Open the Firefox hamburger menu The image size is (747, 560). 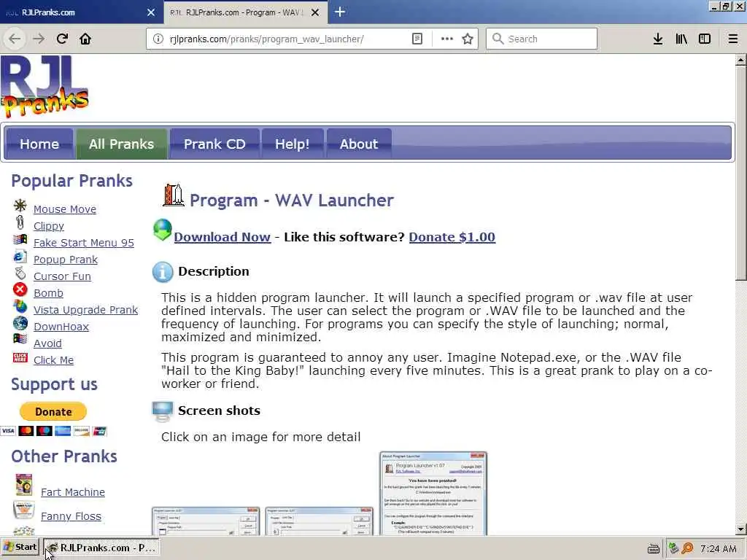[x=732, y=39]
